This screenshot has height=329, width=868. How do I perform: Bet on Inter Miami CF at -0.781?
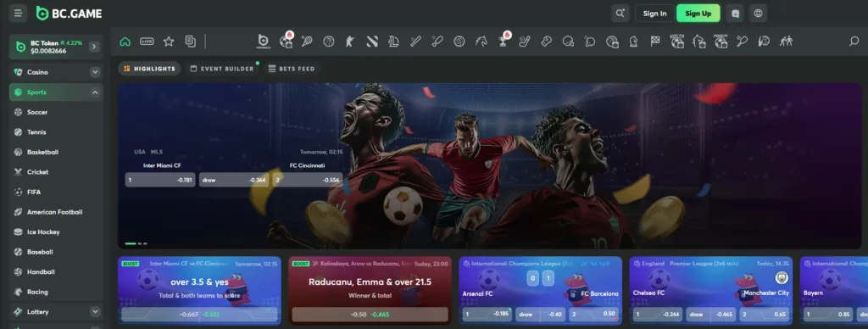point(160,180)
